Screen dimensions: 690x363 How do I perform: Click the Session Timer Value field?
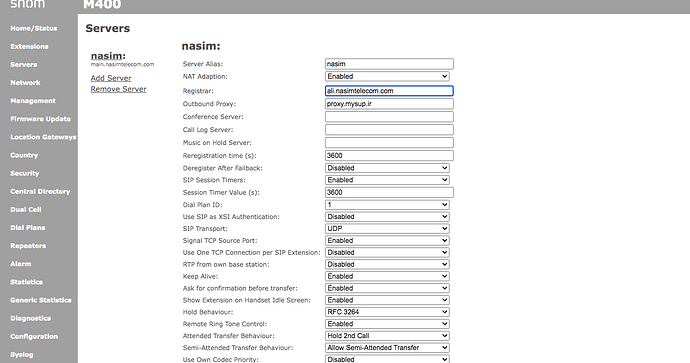(389, 192)
